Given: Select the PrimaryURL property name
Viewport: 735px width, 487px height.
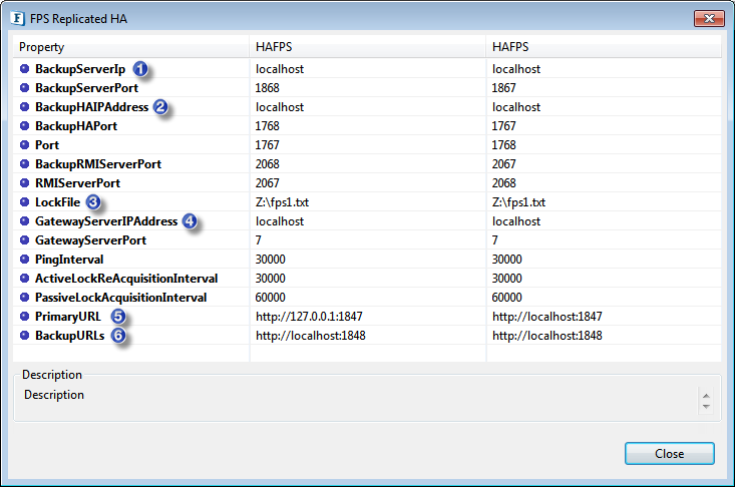Looking at the screenshot, I should pyautogui.click(x=68, y=316).
